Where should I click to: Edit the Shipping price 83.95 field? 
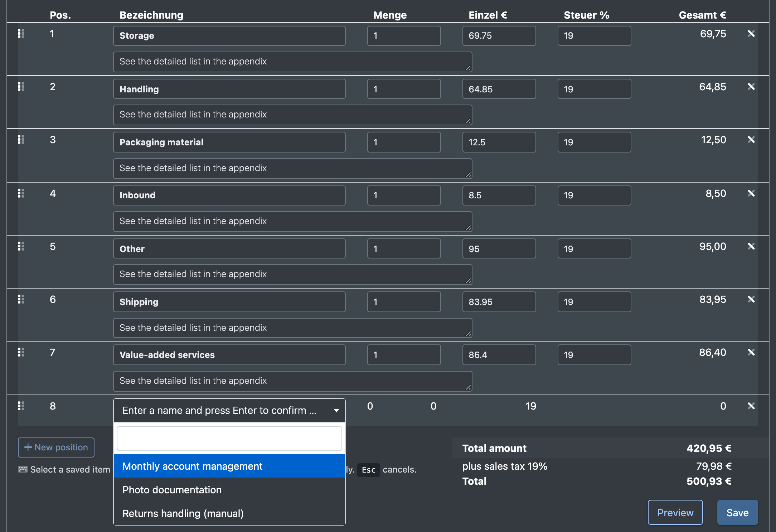click(x=499, y=302)
